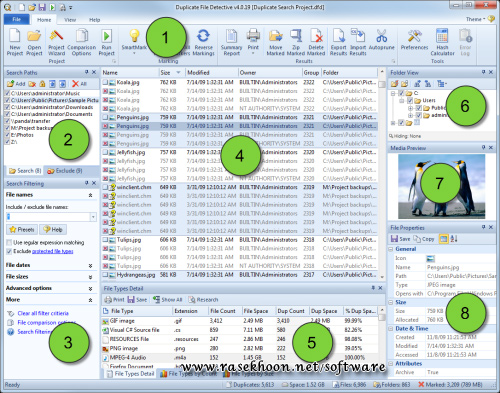Collapse the Date & Time group

[x=391, y=329]
